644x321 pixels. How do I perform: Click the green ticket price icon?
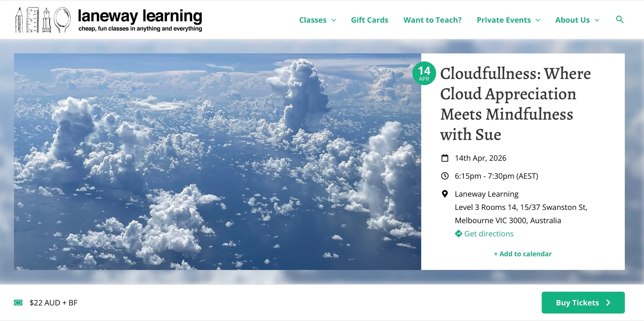[x=18, y=302]
